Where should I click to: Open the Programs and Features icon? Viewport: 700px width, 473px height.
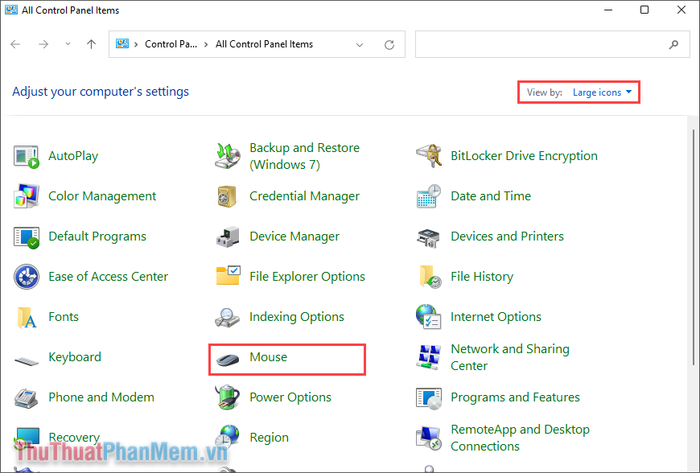coord(429,398)
